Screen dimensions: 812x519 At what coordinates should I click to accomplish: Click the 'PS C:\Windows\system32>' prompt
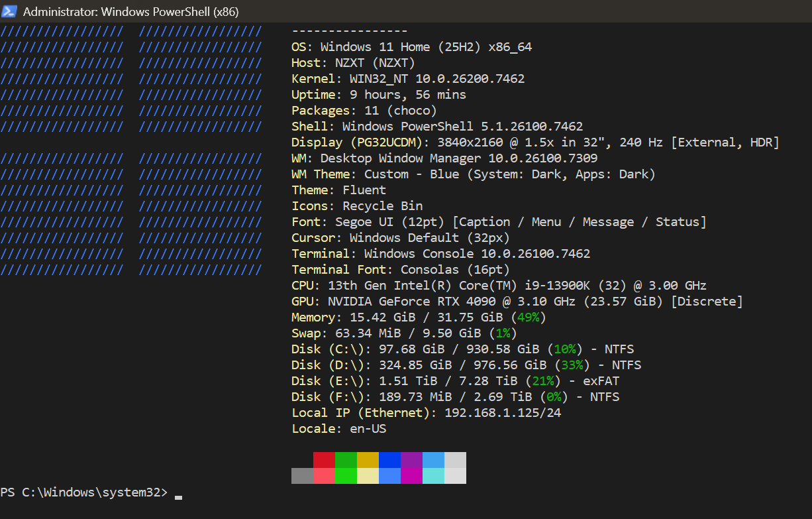[x=84, y=492]
